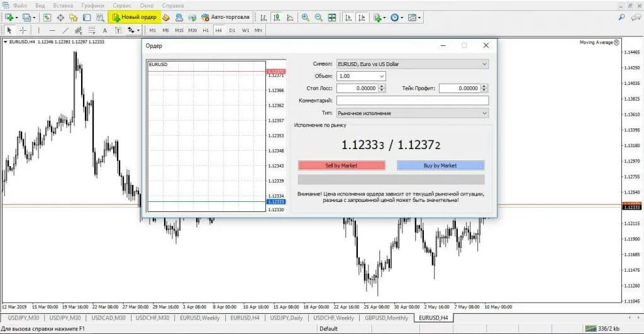Select the equidistant channel tool
644x334 pixels.
[x=79, y=30]
